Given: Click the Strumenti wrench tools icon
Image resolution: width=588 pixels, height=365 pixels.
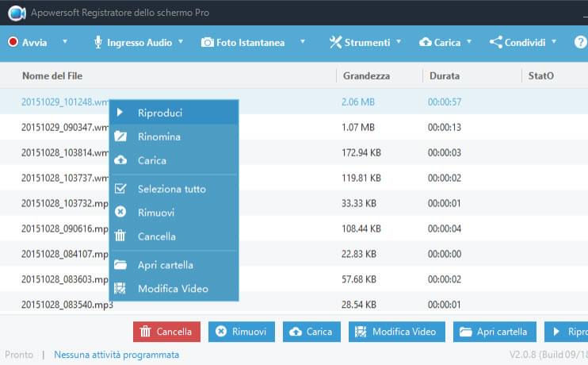Looking at the screenshot, I should pyautogui.click(x=335, y=42).
